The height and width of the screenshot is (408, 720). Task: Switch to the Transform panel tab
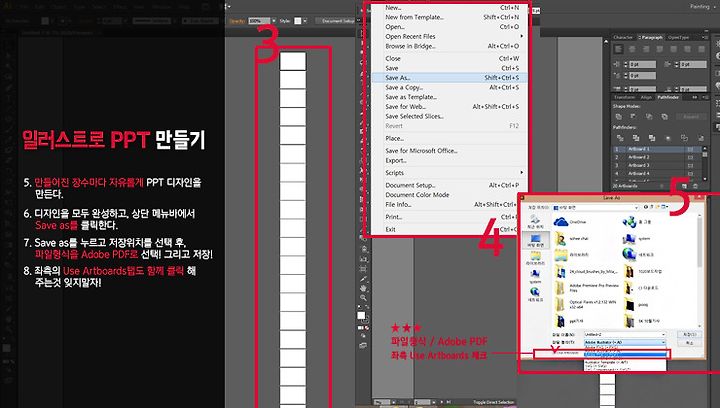coord(624,97)
